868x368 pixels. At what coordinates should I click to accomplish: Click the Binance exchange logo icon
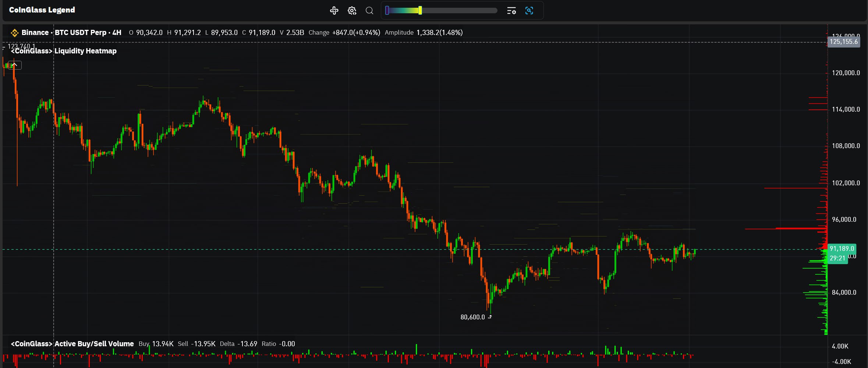[14, 33]
